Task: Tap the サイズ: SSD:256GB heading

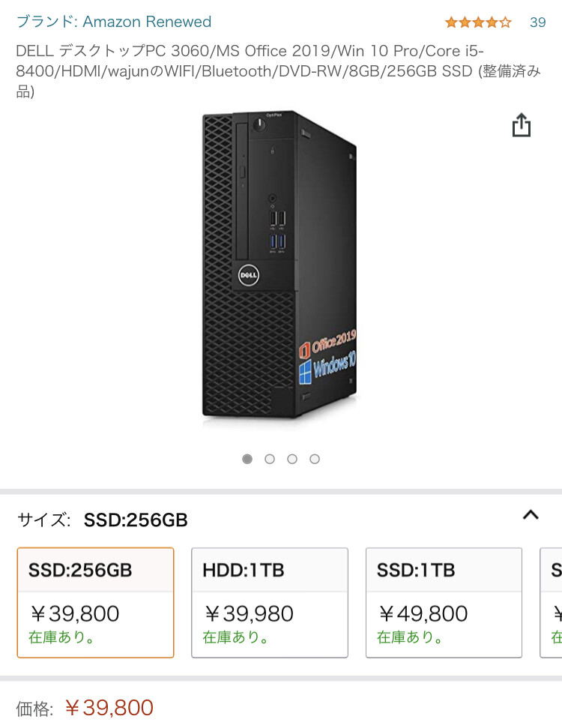Action: coord(103,520)
